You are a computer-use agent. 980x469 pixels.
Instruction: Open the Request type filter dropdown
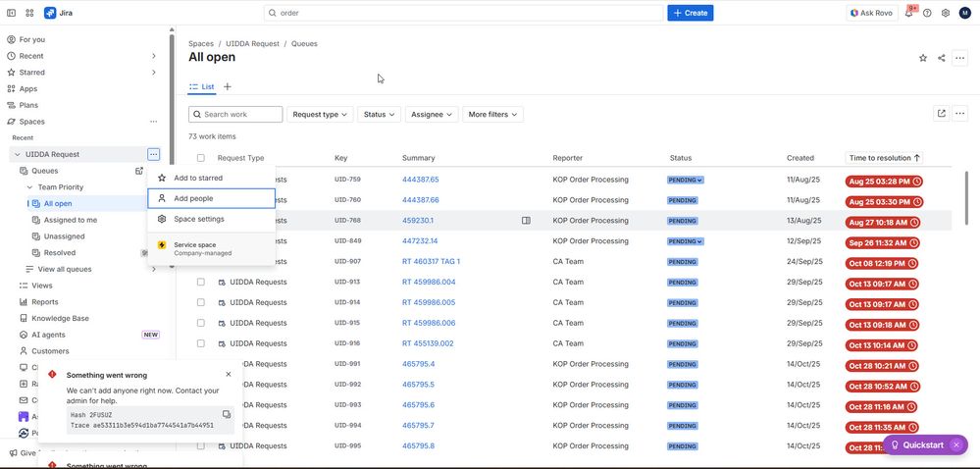pyautogui.click(x=320, y=115)
